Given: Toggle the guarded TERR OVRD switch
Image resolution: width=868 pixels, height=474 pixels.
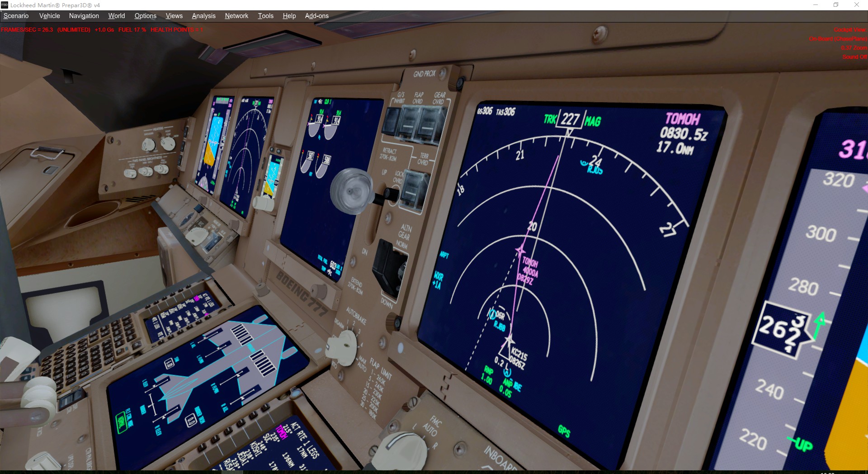Looking at the screenshot, I should pyautogui.click(x=414, y=189).
